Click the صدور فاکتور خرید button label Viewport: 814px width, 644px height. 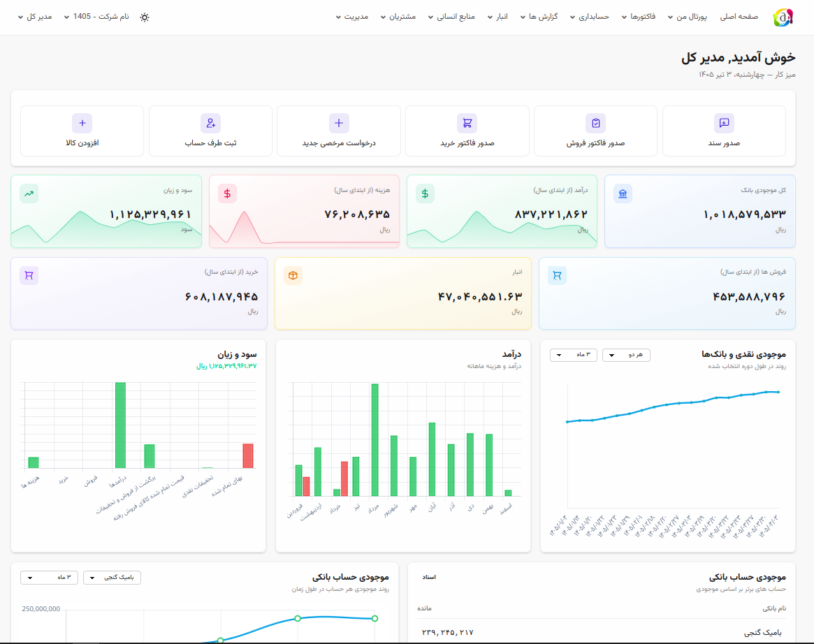point(467,143)
